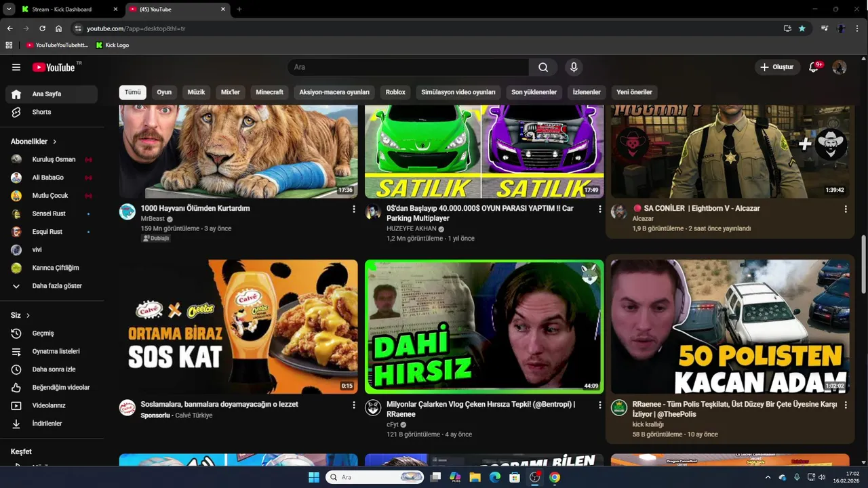Select the Minecraft filter chip
The width and height of the screenshot is (868, 488).
[x=269, y=92]
